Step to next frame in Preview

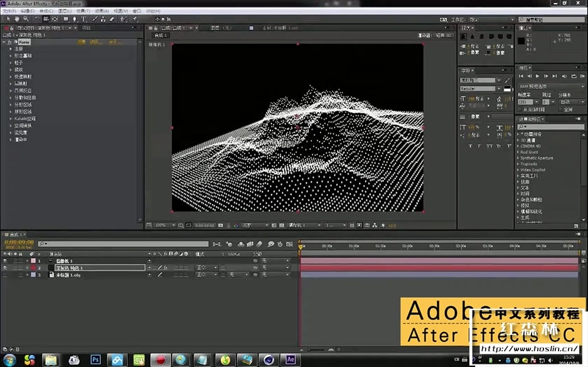pos(546,76)
